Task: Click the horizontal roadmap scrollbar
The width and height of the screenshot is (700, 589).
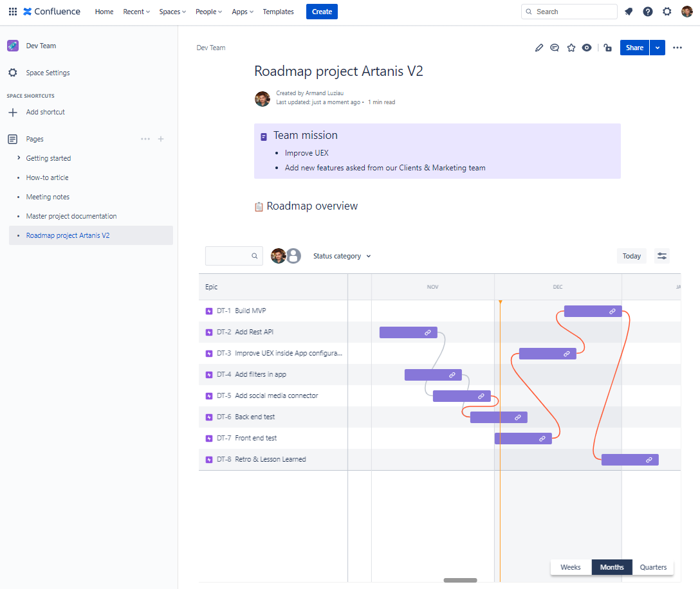Action: coord(460,580)
